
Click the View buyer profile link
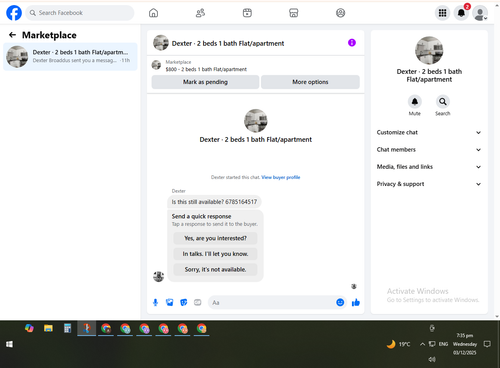point(281,177)
